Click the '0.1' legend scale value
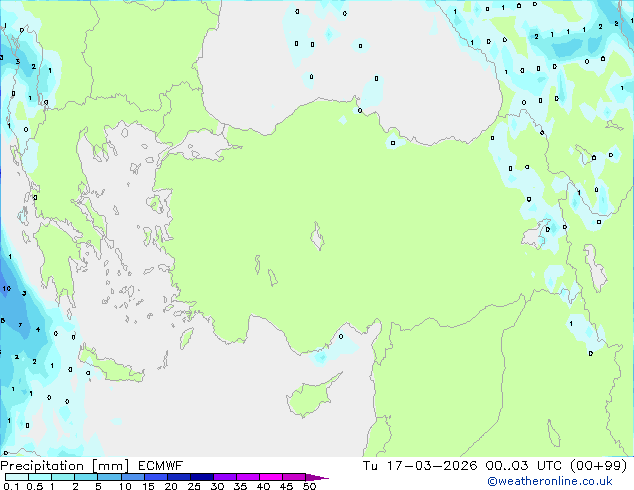 click(11, 486)
